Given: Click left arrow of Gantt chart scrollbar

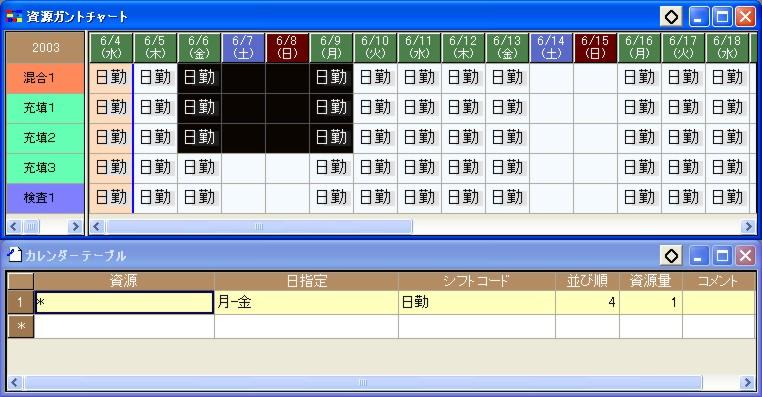Looking at the screenshot, I should [x=97, y=226].
